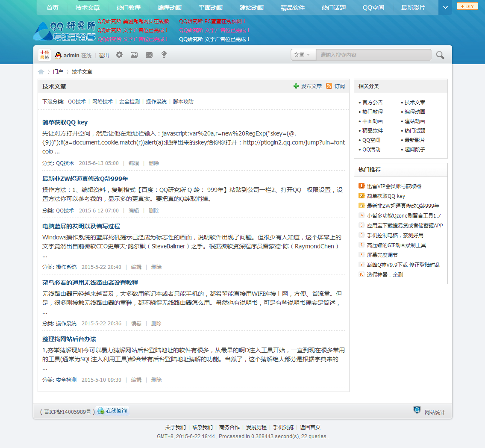The height and width of the screenshot is (448, 485).
Task: Click 编辑 for the 2015-5-10 article
Action: pyautogui.click(x=136, y=380)
